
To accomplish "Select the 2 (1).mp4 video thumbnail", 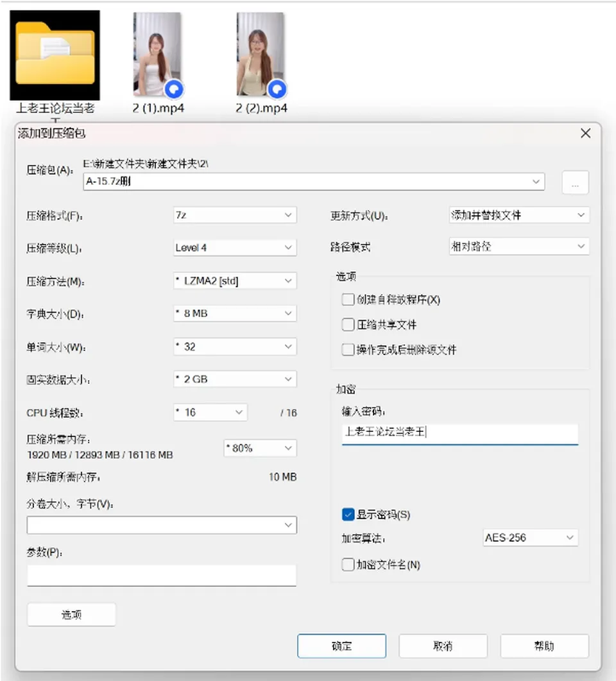I will click(157, 54).
